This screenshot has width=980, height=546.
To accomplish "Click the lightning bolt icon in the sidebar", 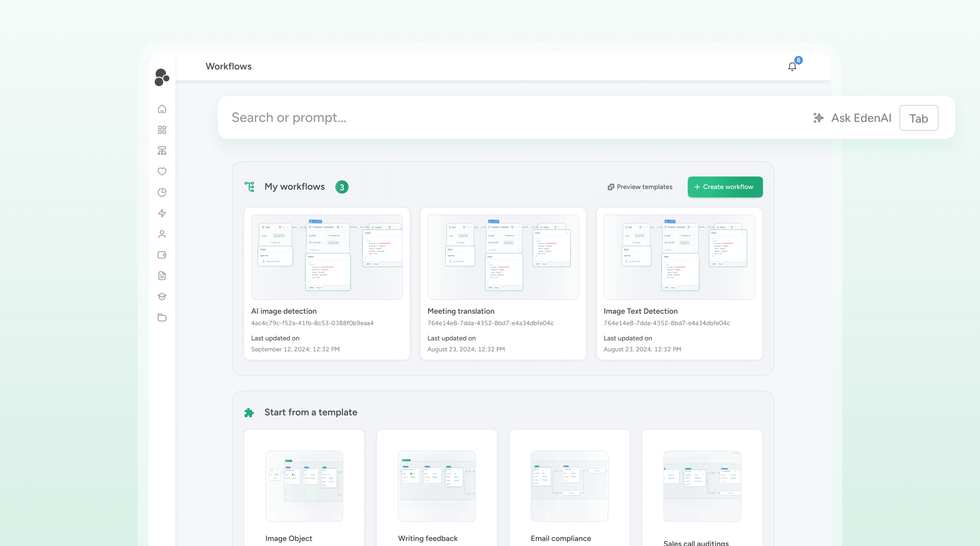I will point(162,213).
